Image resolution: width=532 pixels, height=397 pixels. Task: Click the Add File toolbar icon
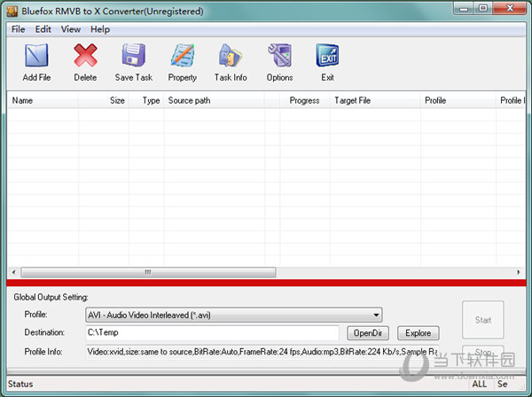36,55
